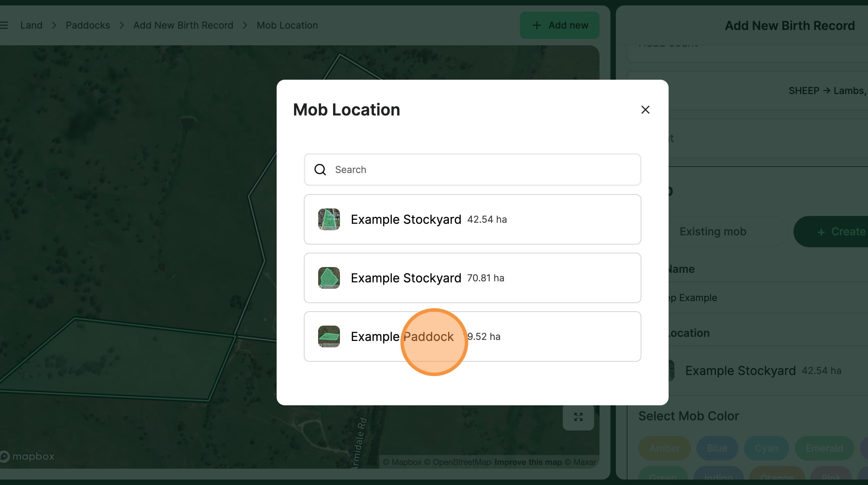Go to Paddocks breadcrumb
The width and height of the screenshot is (868, 485).
tap(88, 25)
